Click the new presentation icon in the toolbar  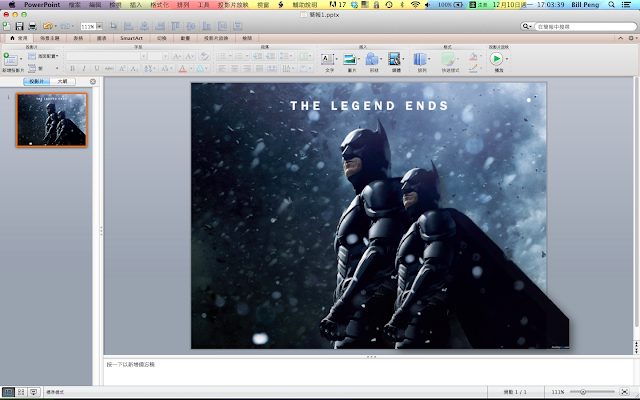point(7,26)
